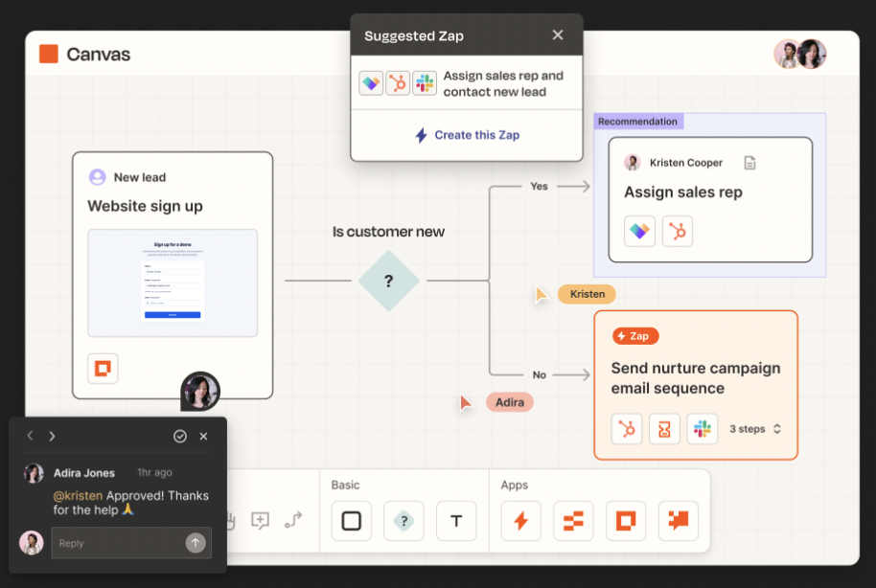Add a Chatbots app from Apps toolbar
This screenshot has width=876, height=588.
(679, 521)
